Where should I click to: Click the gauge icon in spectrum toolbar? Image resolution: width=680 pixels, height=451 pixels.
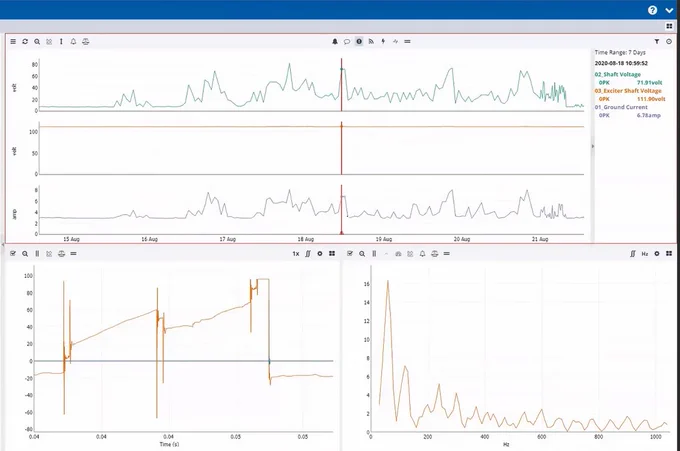click(398, 254)
